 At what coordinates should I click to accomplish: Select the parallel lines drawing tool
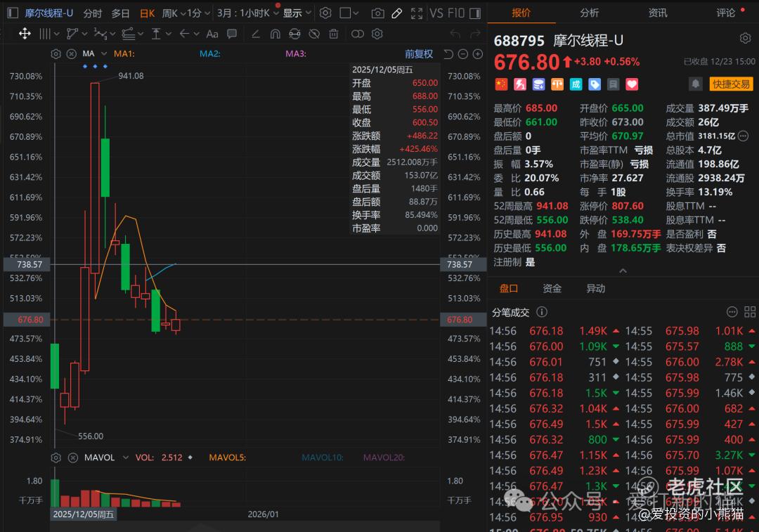click(x=45, y=34)
